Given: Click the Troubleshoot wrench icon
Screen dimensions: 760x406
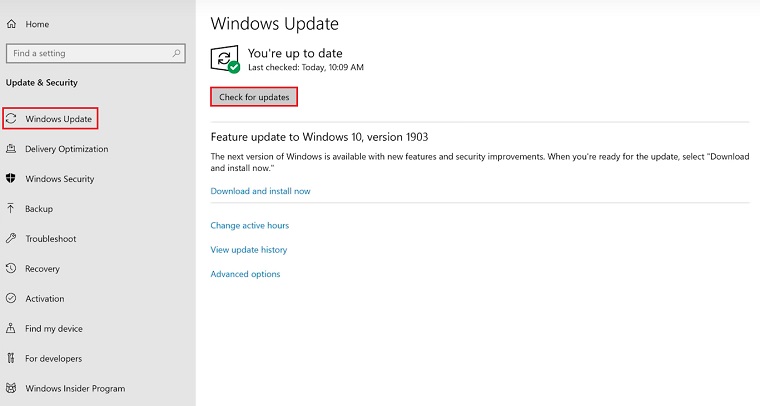Looking at the screenshot, I should coord(11,239).
